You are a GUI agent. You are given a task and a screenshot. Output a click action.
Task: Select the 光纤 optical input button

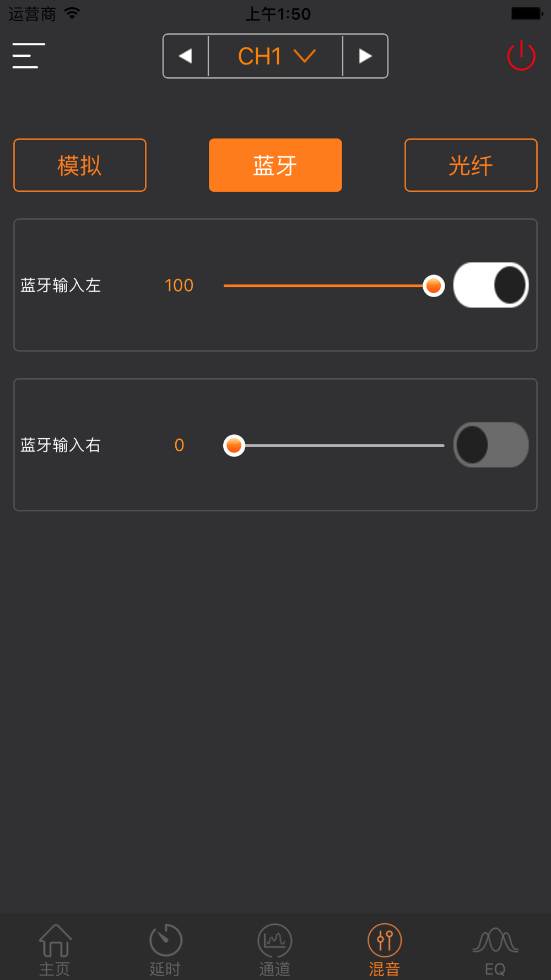tap(471, 165)
